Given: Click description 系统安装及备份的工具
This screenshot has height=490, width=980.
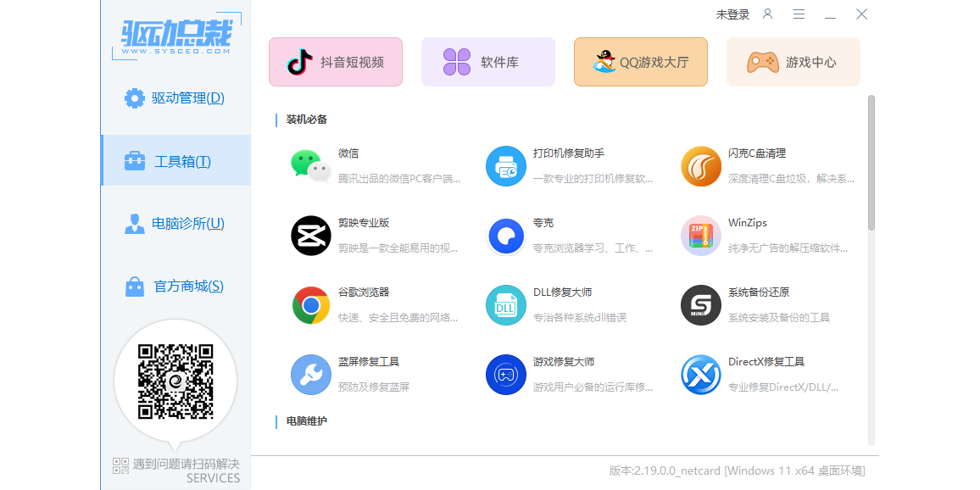Looking at the screenshot, I should click(x=779, y=318).
